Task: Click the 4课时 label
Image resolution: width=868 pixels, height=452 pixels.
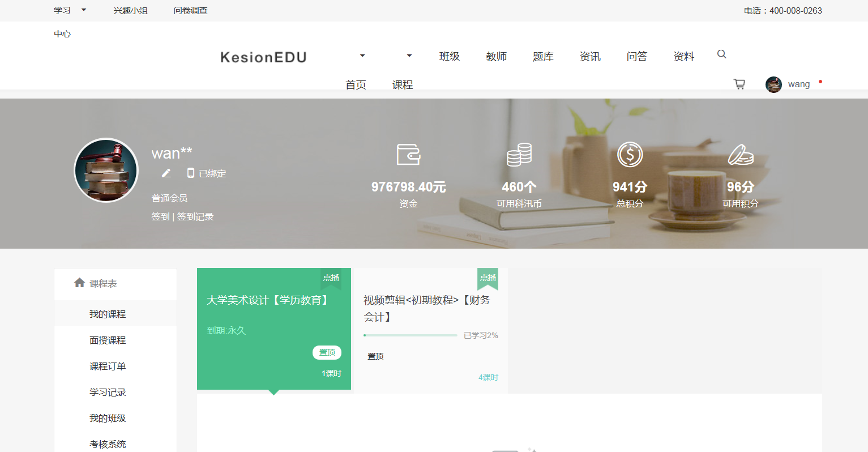Action: [488, 377]
